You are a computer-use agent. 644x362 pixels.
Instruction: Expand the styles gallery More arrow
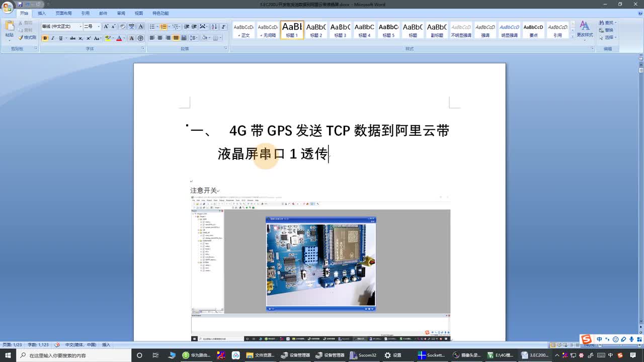click(x=573, y=37)
